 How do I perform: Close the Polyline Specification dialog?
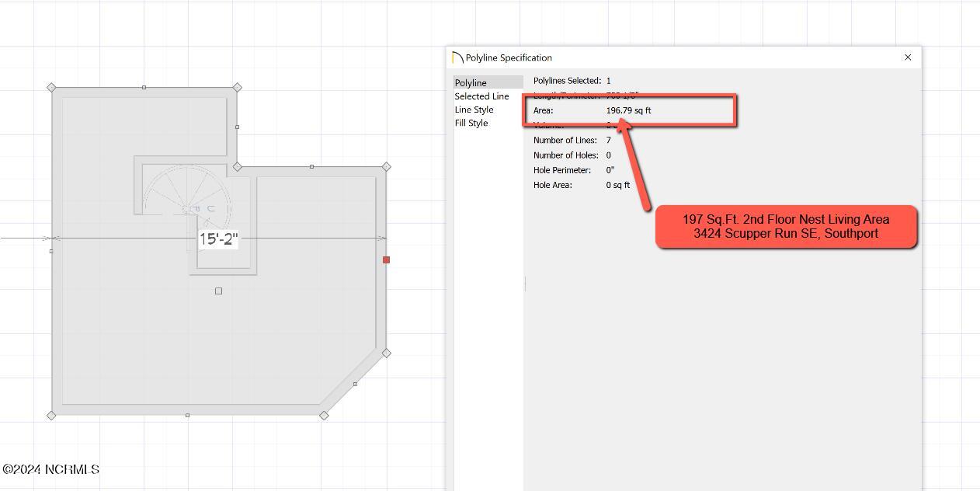(x=908, y=57)
